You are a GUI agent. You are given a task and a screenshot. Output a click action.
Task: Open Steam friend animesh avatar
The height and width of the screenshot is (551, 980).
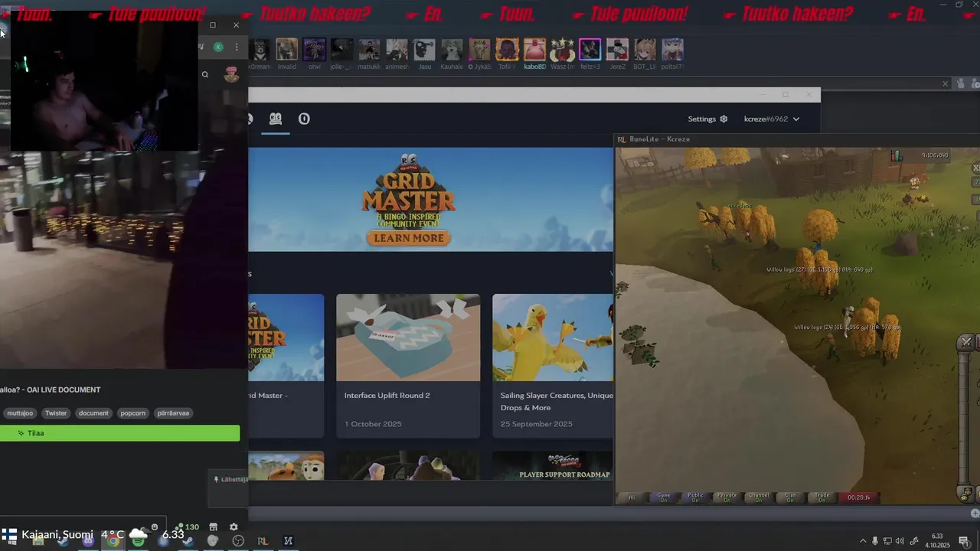397,50
